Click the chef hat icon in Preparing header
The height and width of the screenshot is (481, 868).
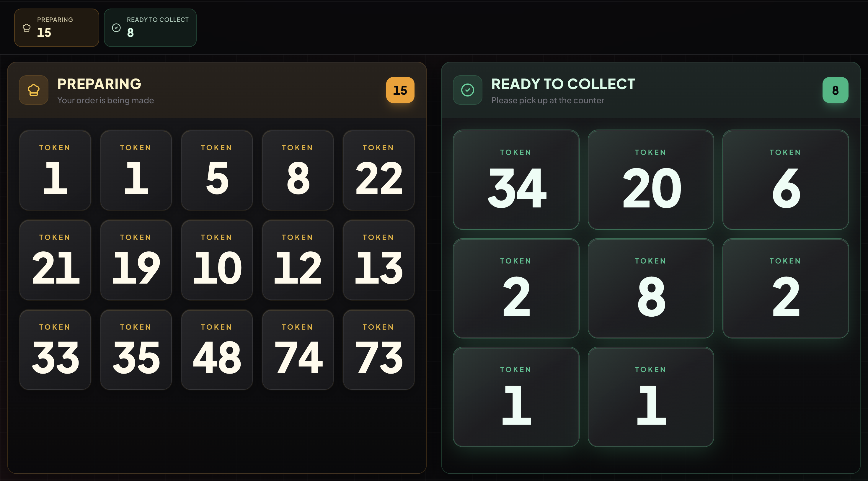(x=33, y=90)
